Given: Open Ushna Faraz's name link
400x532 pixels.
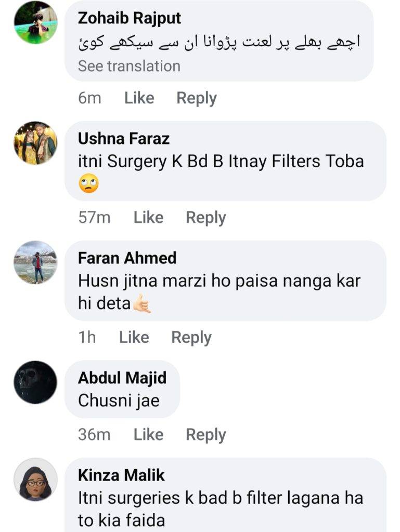Looking at the screenshot, I should (x=124, y=138).
